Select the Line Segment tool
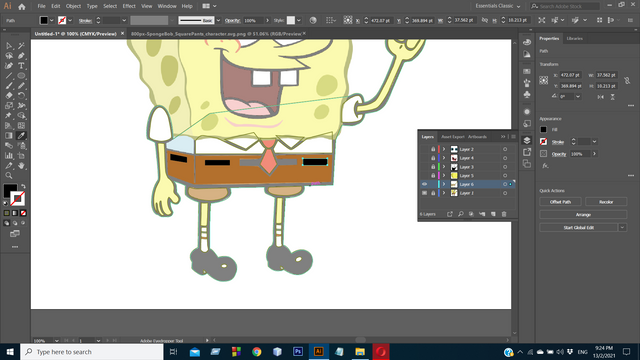 click(9, 76)
